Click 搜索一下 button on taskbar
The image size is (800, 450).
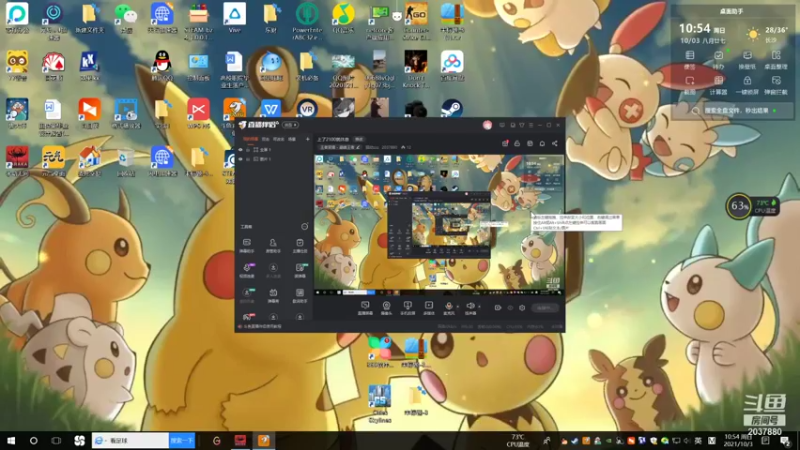click(x=182, y=440)
